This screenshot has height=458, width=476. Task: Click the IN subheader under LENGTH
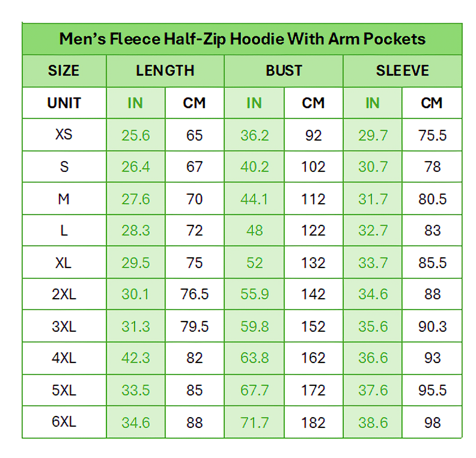click(135, 103)
